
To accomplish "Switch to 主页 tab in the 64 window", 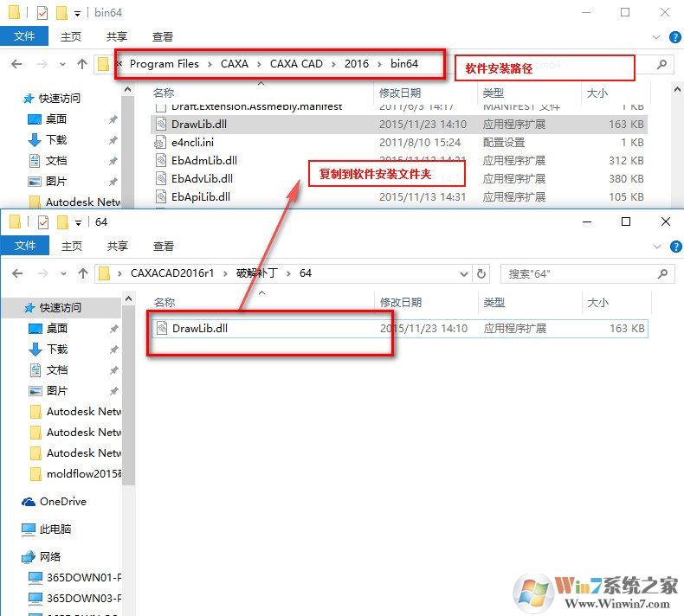I will [72, 247].
